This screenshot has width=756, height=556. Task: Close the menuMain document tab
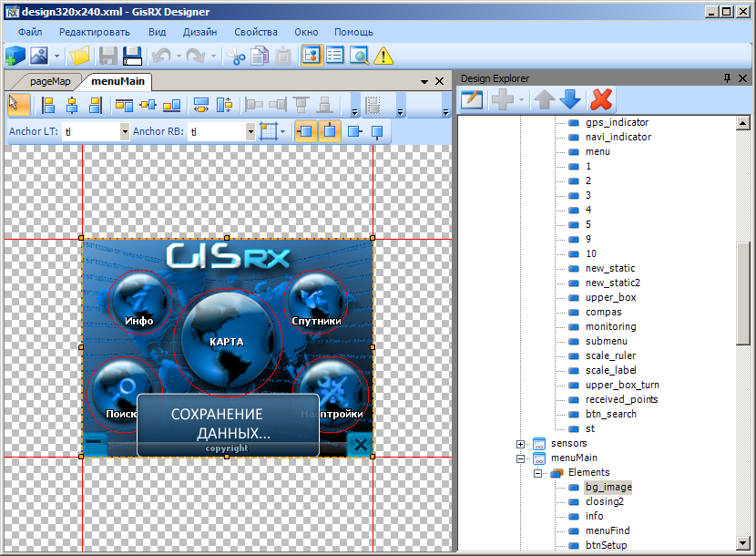pos(439,81)
